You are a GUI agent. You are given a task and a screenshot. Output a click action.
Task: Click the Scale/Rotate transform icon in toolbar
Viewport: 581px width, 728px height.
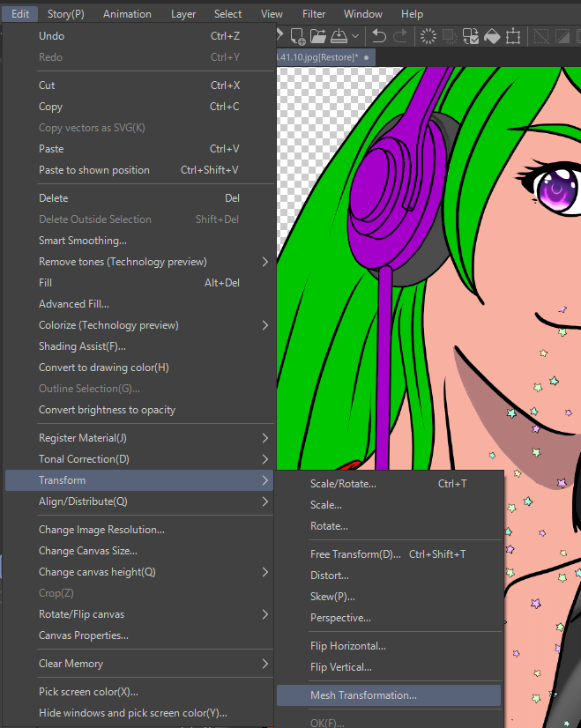coord(514,36)
